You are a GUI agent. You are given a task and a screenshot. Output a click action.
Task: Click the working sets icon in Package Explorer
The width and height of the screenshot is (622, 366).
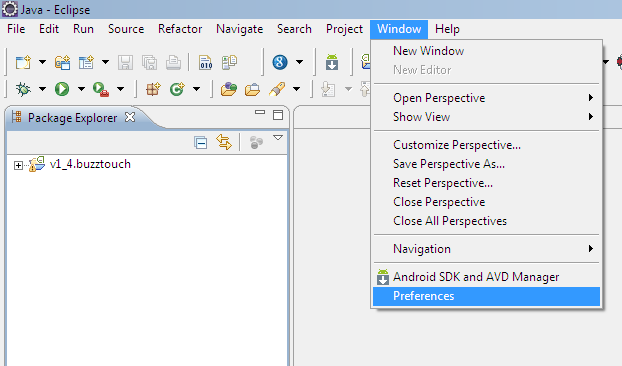pos(256,142)
